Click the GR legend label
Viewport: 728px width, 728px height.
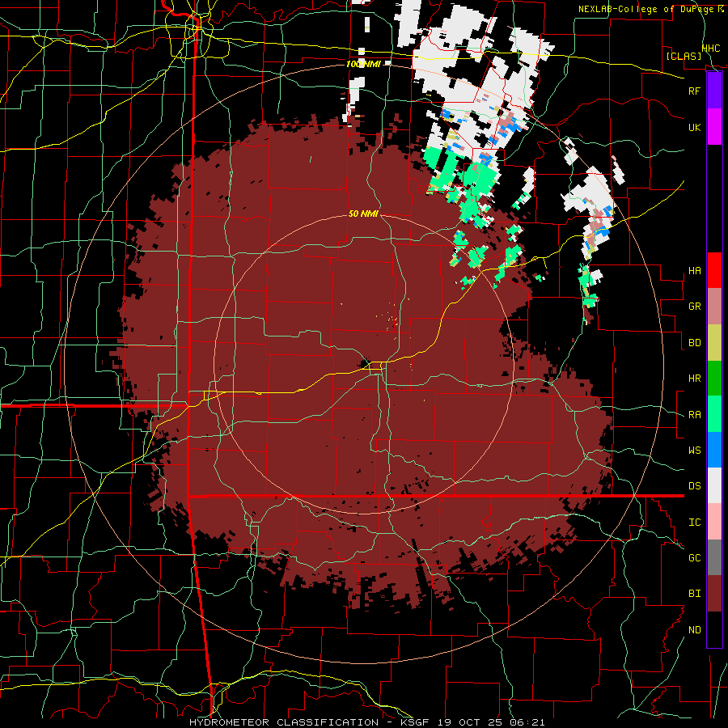[x=695, y=307]
